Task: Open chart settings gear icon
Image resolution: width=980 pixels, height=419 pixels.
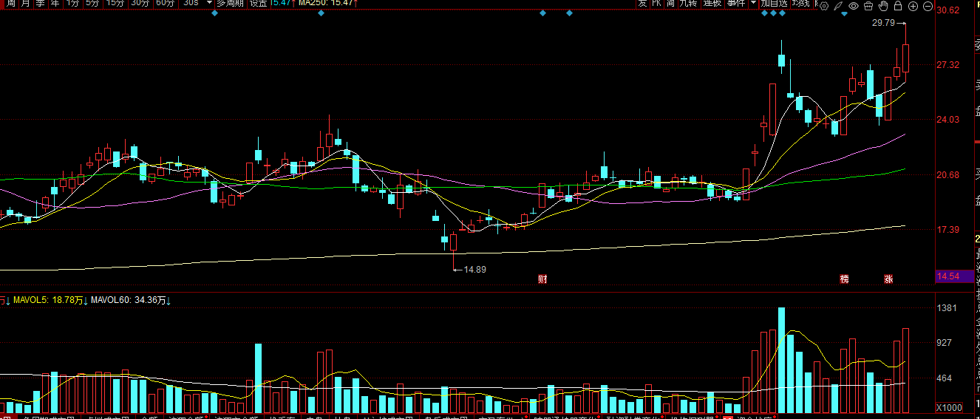Action: point(824,6)
